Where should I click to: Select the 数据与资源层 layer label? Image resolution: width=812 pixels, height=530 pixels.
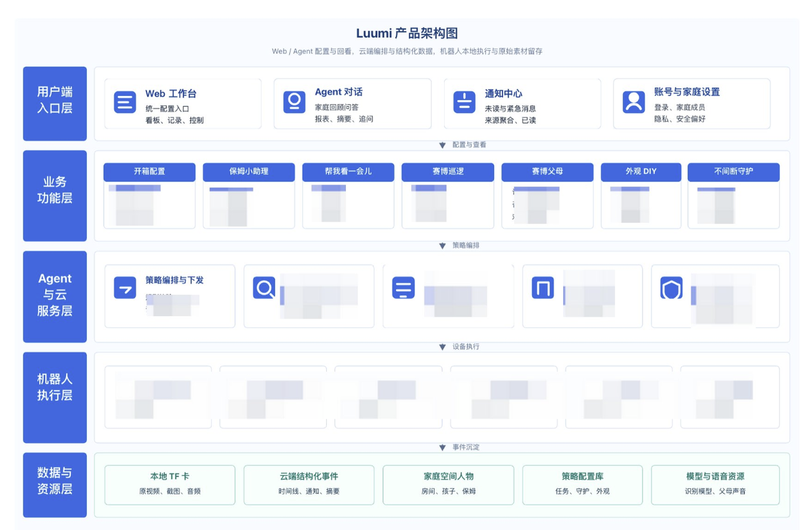pyautogui.click(x=55, y=485)
